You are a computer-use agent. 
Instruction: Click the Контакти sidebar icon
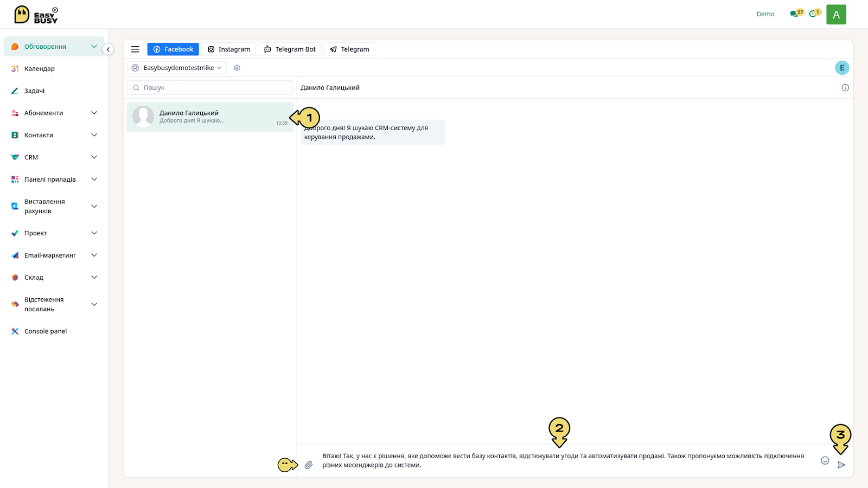pos(15,135)
